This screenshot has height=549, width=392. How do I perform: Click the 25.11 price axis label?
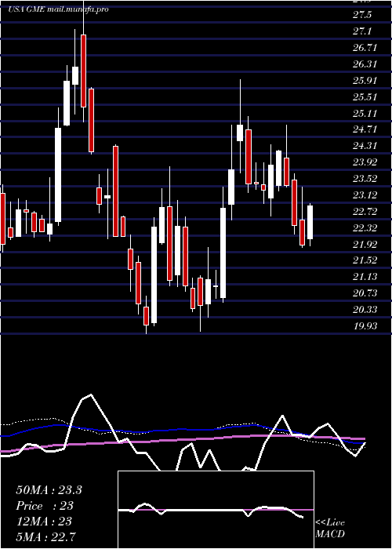tap(365, 114)
